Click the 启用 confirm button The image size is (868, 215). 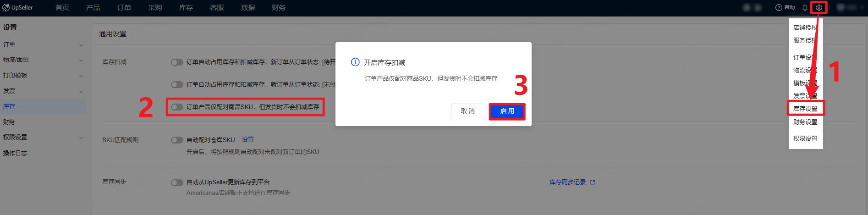click(x=507, y=111)
